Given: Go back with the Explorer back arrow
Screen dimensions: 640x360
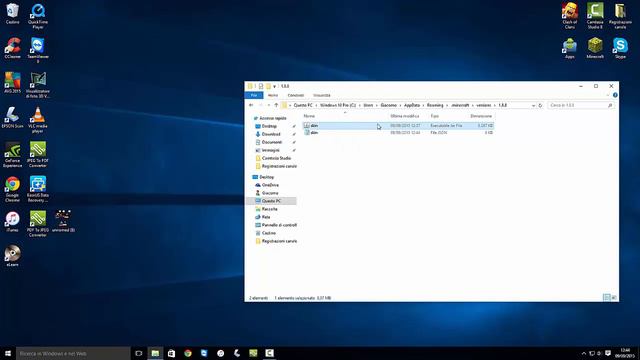Looking at the screenshot, I should tap(251, 105).
